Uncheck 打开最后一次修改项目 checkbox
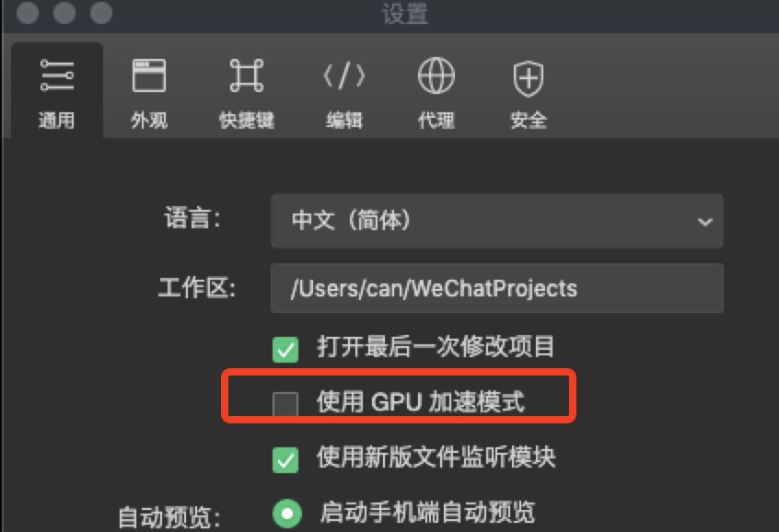Viewport: 779px width, 532px height. pyautogui.click(x=285, y=349)
